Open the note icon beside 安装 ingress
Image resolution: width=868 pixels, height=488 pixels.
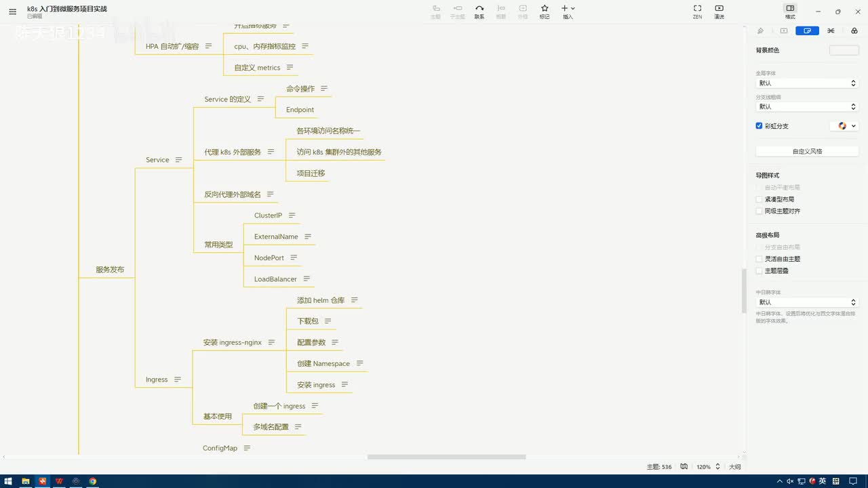344,384
